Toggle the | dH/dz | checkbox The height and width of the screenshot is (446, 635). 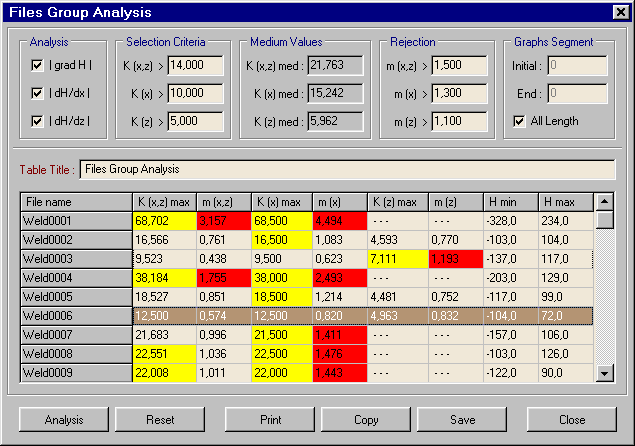(x=37, y=121)
